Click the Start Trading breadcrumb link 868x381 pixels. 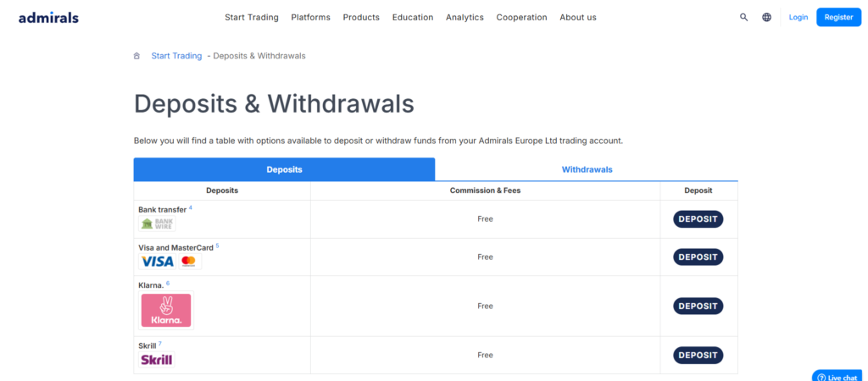[176, 56]
